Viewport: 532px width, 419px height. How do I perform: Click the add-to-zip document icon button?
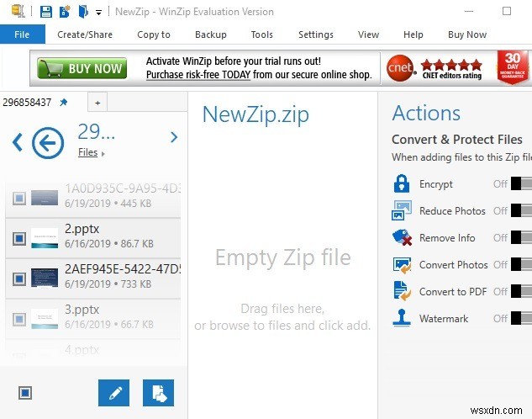158,393
